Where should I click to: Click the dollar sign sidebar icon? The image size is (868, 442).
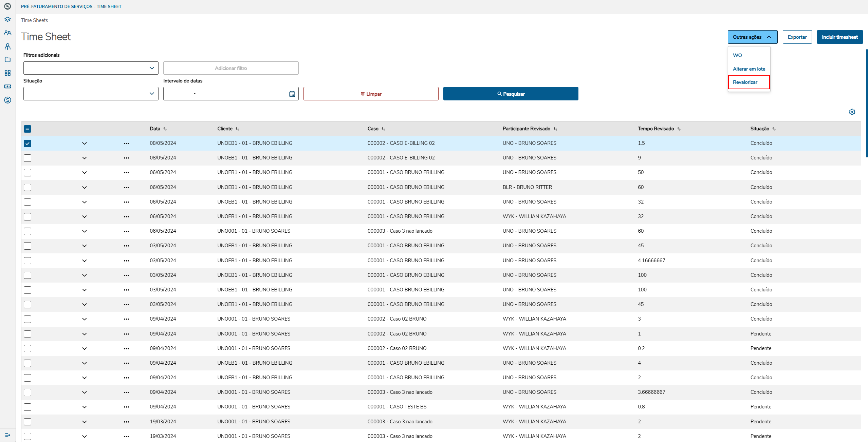pos(7,100)
